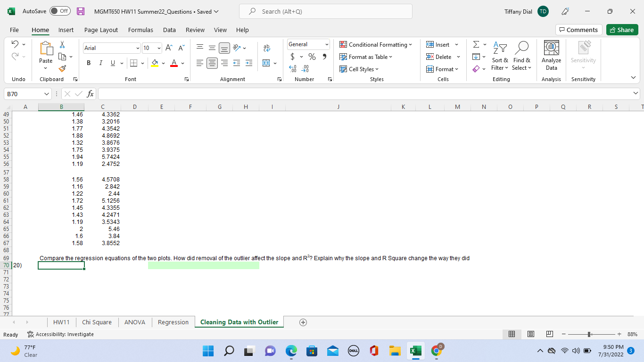This screenshot has width=644, height=362.
Task: Open the Chi Square sheet tab
Action: click(x=97, y=322)
